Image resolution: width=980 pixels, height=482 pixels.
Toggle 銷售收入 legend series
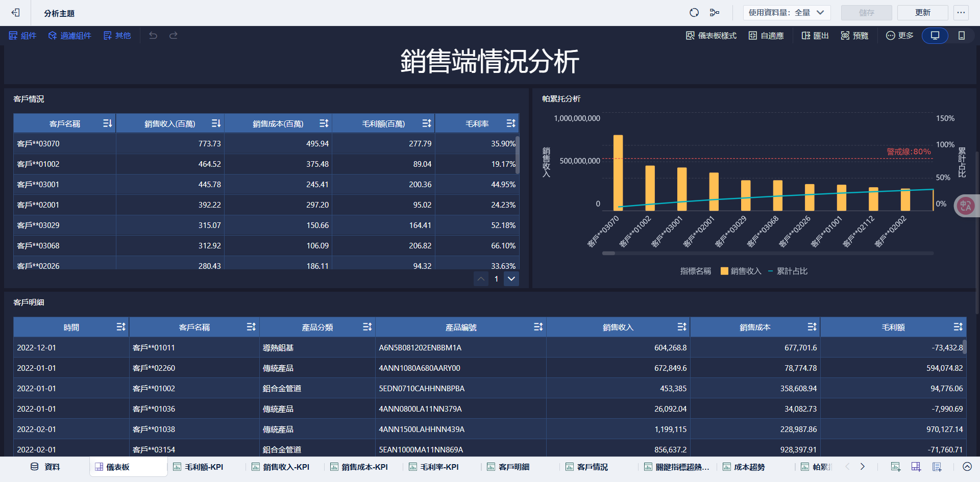[741, 271]
